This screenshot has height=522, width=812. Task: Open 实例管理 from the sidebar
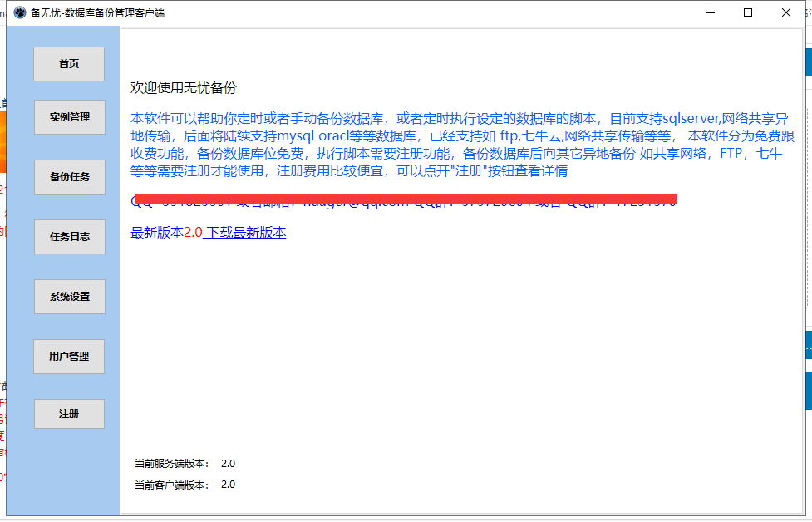click(70, 117)
